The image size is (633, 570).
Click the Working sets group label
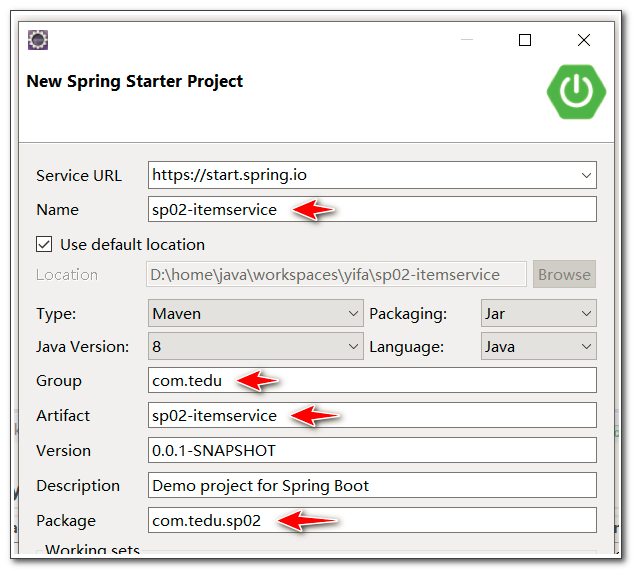[x=92, y=549]
